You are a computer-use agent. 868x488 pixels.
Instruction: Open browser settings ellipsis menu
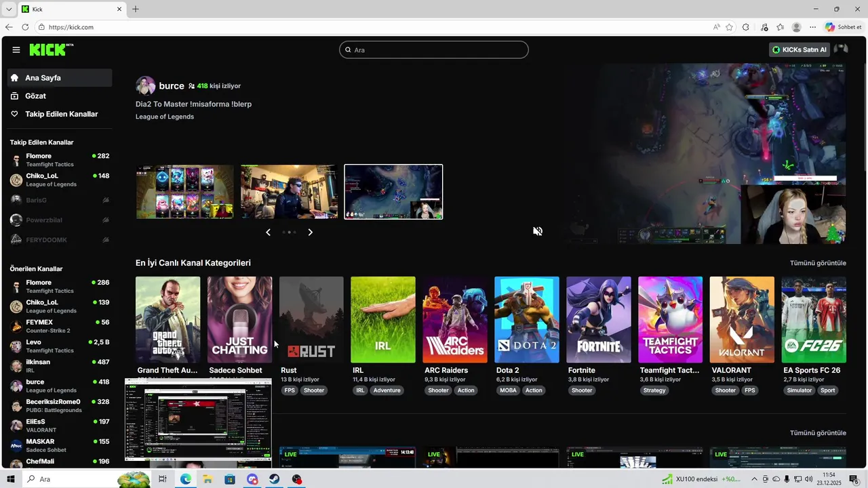click(813, 27)
